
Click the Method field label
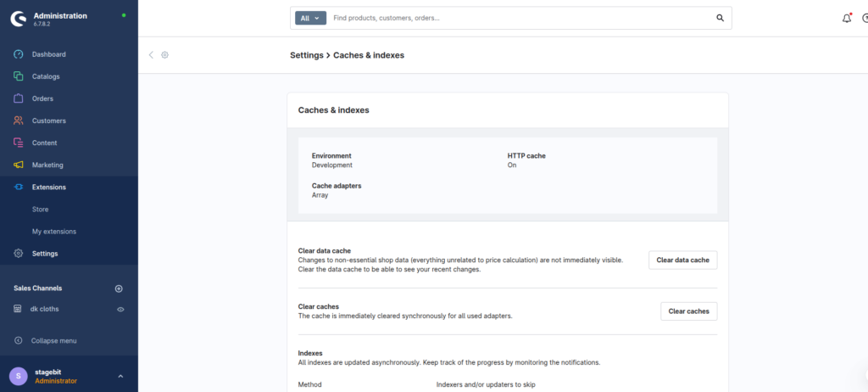coord(309,384)
